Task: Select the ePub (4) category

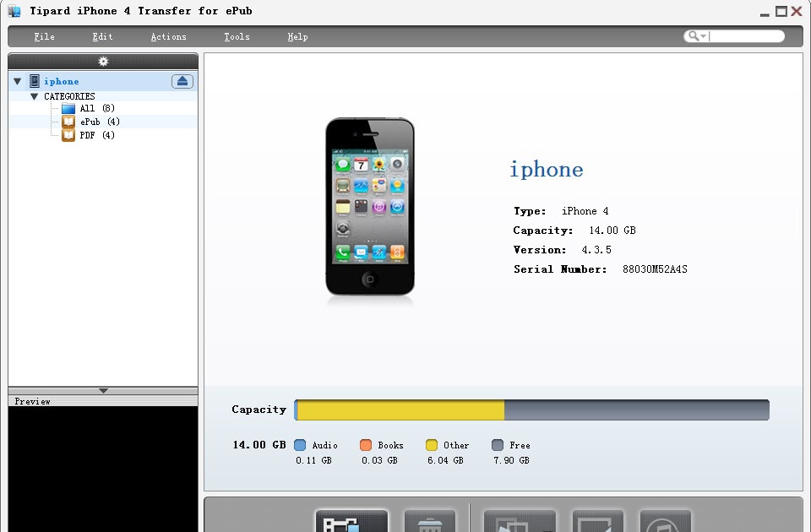Action: pyautogui.click(x=100, y=122)
